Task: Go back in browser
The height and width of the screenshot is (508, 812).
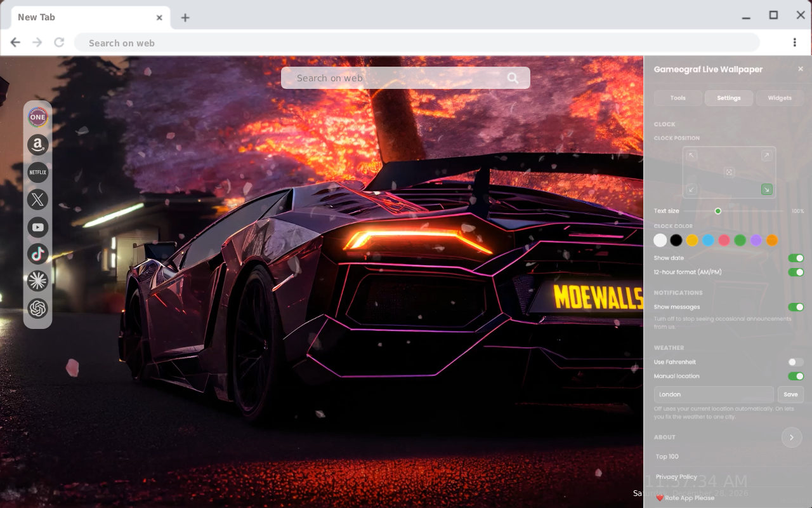Action: tap(15, 43)
